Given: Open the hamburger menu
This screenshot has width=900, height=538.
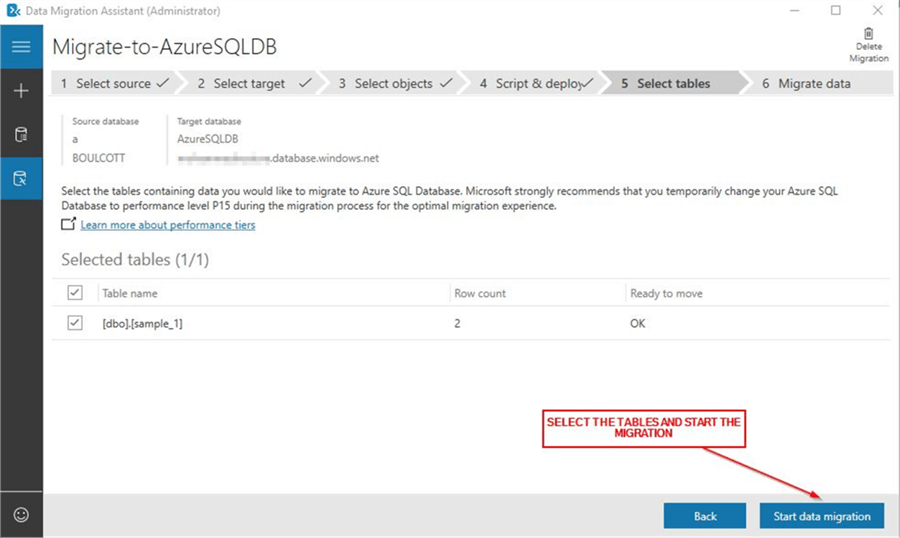Looking at the screenshot, I should (21, 47).
